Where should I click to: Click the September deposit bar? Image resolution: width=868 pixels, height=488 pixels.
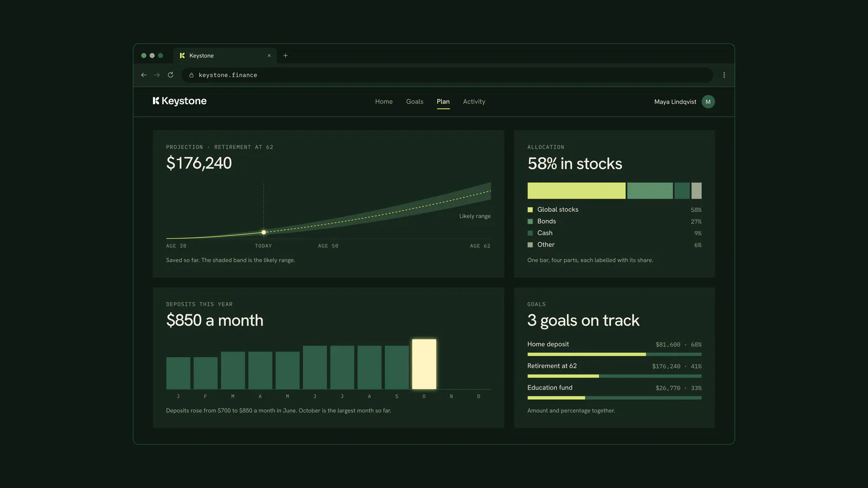[397, 367]
